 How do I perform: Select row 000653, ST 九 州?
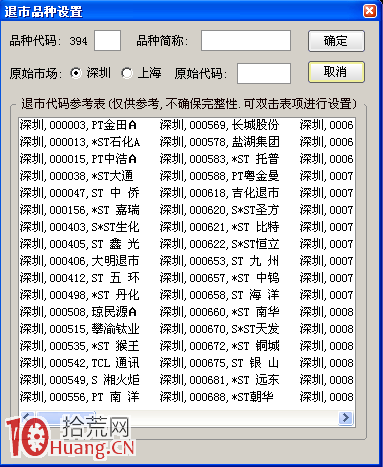pos(219,261)
